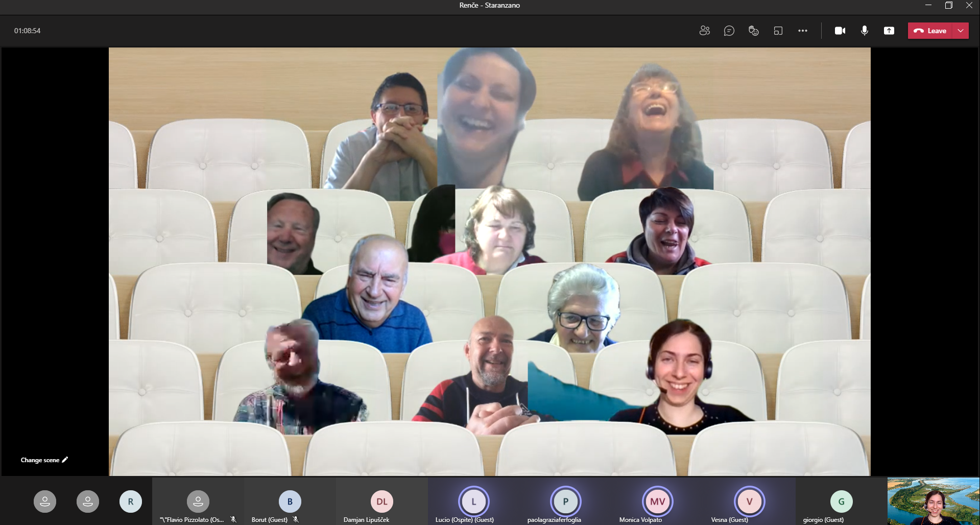Open the meeting chat conversation
The image size is (980, 525).
(729, 31)
